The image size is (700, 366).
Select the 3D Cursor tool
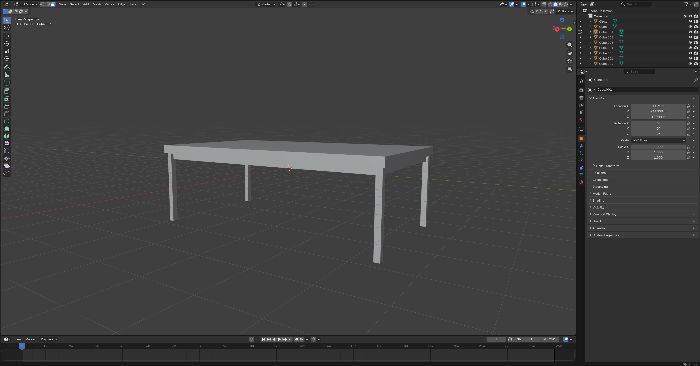click(7, 28)
